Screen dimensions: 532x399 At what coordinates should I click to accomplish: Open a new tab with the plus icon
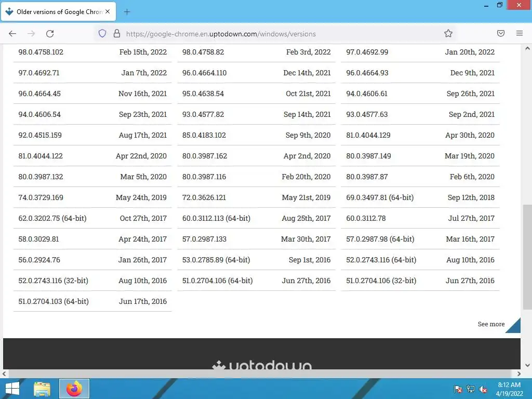(127, 12)
